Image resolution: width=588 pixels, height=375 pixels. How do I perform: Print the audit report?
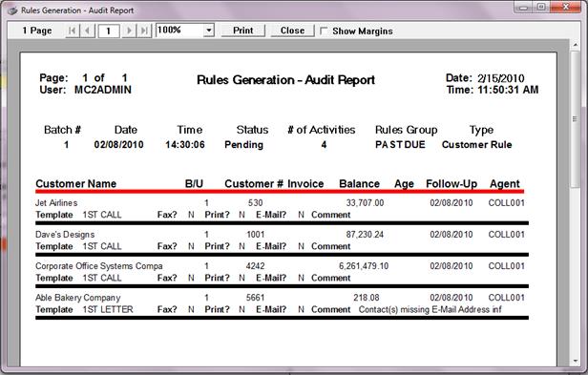point(243,31)
